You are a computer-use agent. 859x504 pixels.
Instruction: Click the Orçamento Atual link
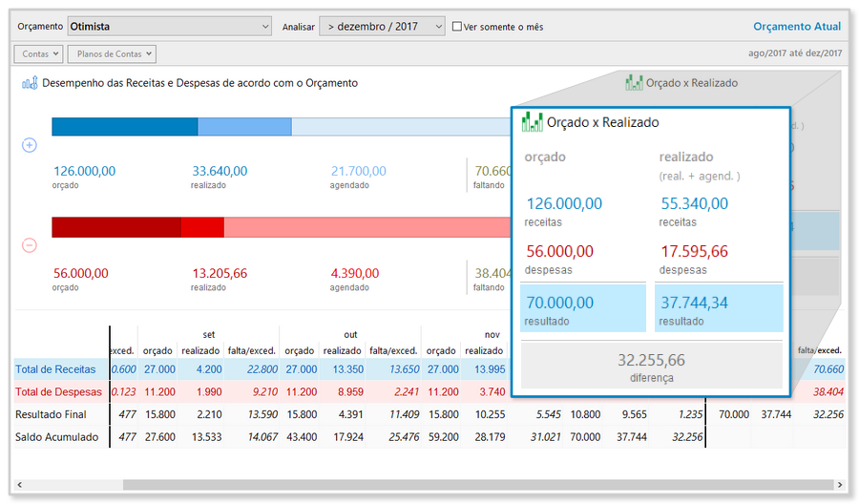pyautogui.click(x=797, y=27)
